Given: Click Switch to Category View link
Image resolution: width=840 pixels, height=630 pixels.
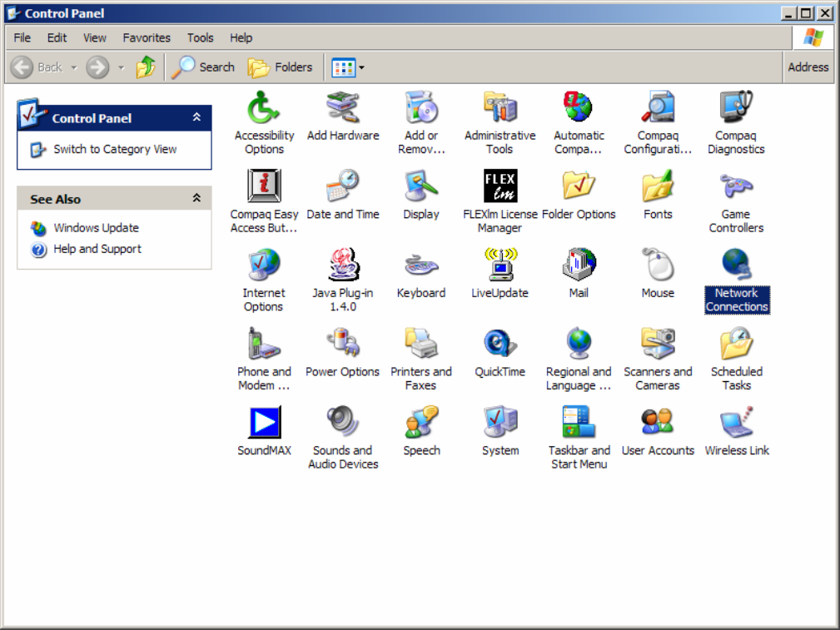Looking at the screenshot, I should click(x=115, y=150).
